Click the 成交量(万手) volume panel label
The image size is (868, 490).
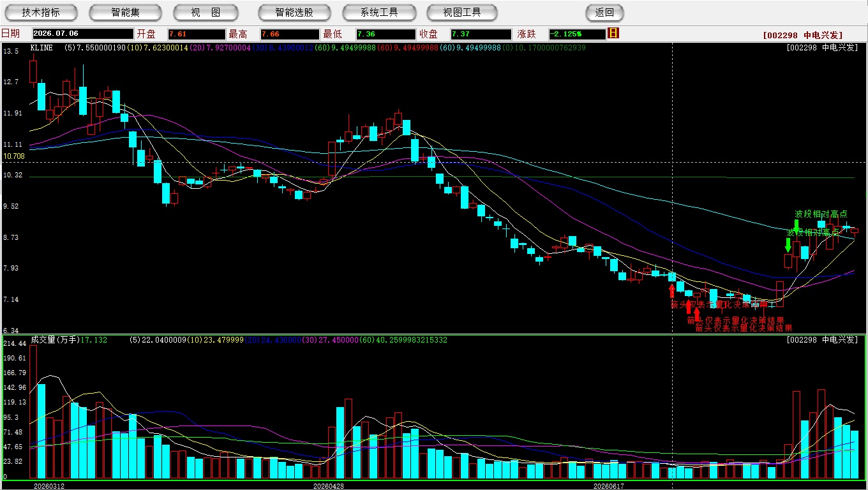(56, 340)
